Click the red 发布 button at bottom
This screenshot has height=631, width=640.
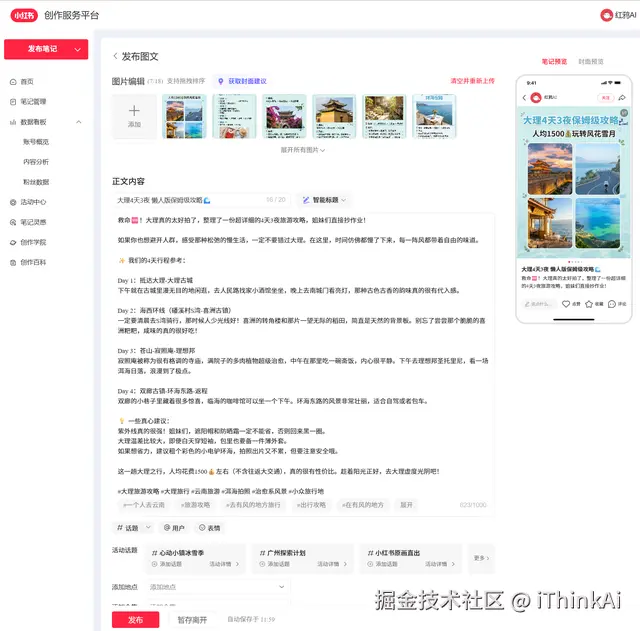136,620
